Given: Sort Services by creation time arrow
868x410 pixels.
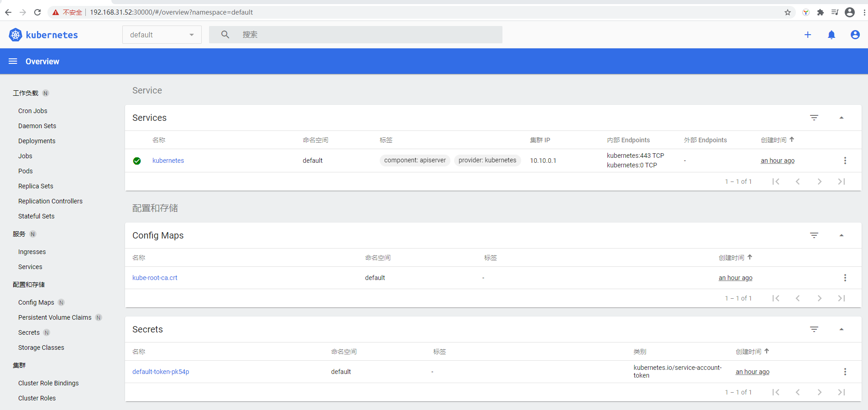Looking at the screenshot, I should 792,140.
